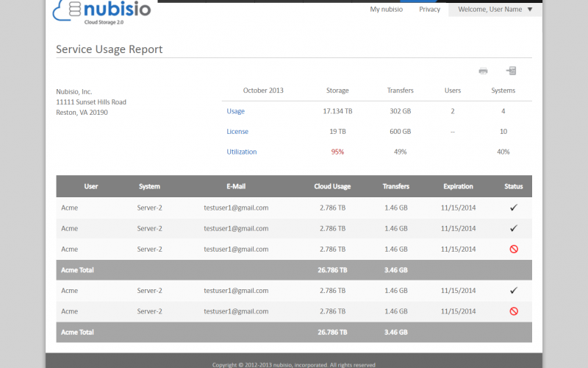Click the export report icon
Screen dimensions: 588x368
[511, 71]
